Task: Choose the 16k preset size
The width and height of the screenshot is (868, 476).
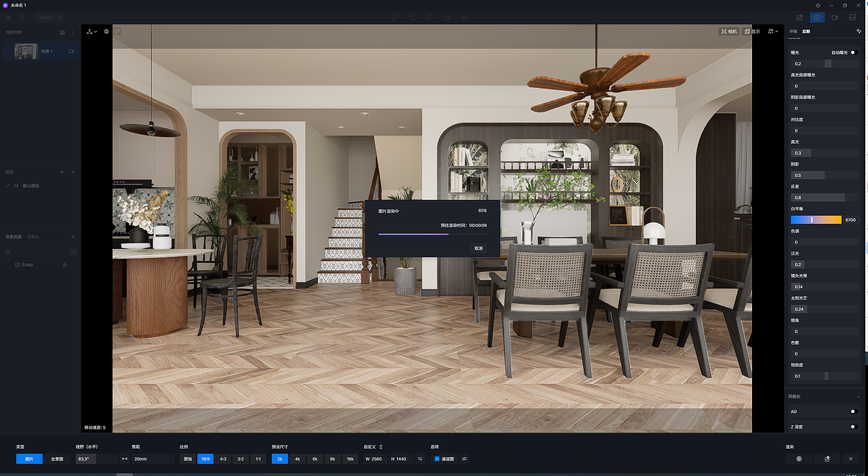Action: 350,459
